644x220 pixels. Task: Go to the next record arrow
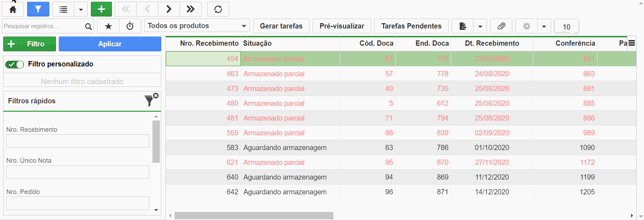[169, 9]
